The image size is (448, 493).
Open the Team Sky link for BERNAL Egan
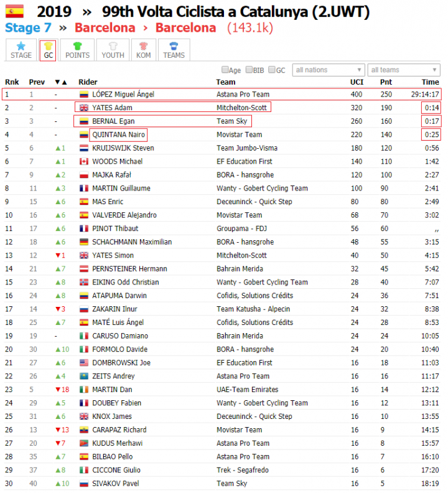(231, 121)
